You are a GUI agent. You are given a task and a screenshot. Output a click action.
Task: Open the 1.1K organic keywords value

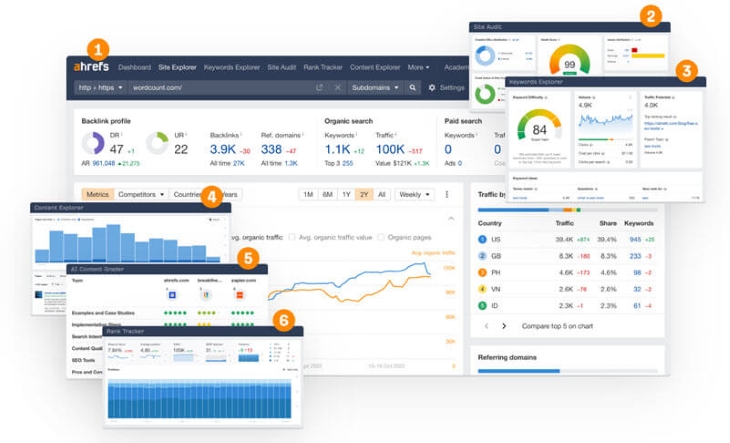click(x=338, y=149)
